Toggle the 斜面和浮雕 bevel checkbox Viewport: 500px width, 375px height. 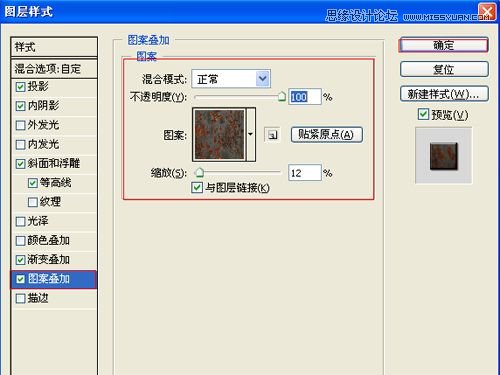click(20, 164)
